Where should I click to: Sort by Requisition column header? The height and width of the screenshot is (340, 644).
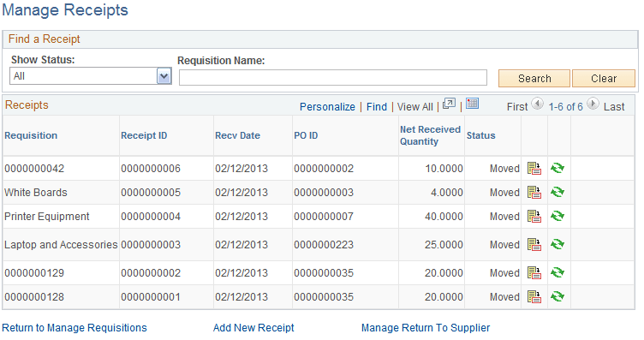(31, 135)
